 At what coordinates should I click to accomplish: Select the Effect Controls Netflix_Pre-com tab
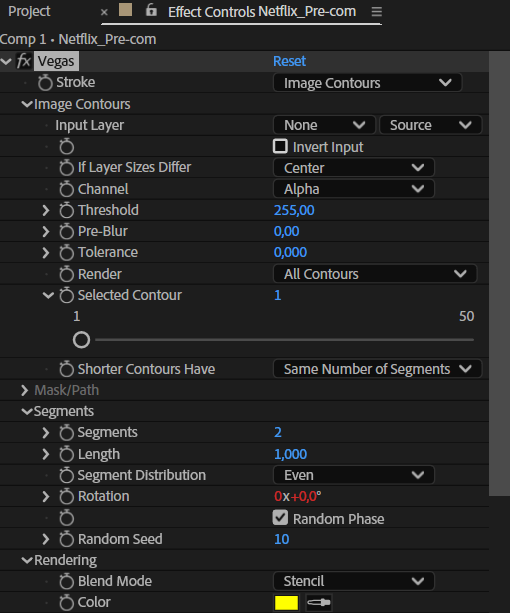pos(262,12)
